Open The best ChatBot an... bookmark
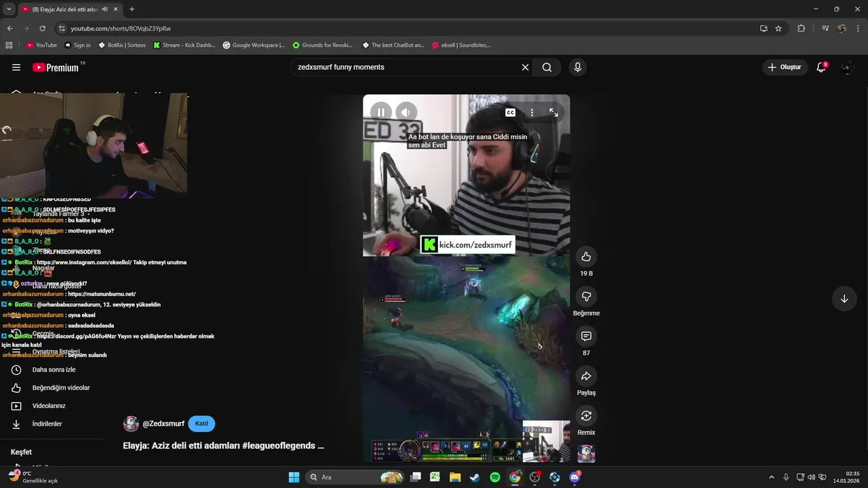The image size is (868, 488). click(x=393, y=45)
